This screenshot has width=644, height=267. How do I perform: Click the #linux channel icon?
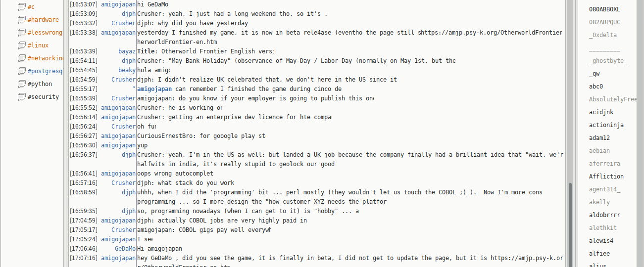click(21, 45)
